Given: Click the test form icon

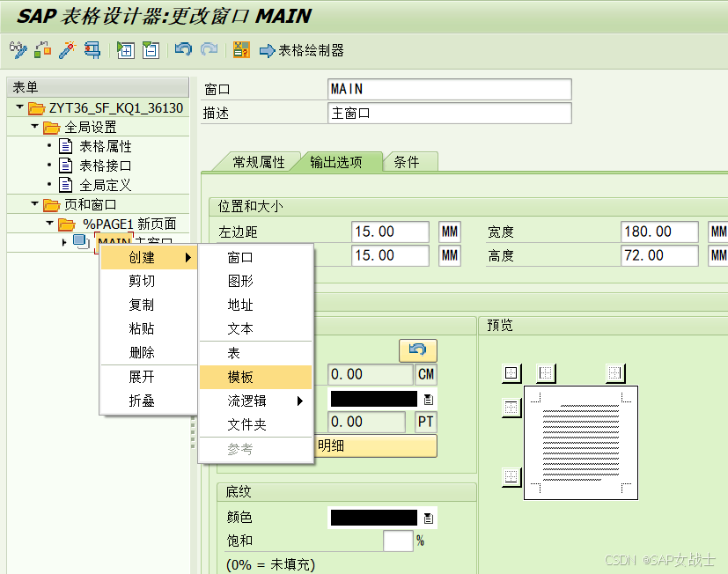Looking at the screenshot, I should pyautogui.click(x=92, y=49).
